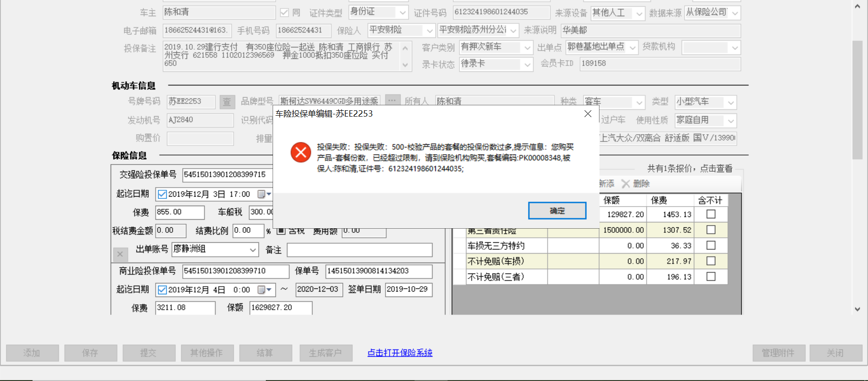This screenshot has height=381, width=868.
Task: Toggle 商业险 起讫日期 date checkbox
Action: (x=162, y=290)
